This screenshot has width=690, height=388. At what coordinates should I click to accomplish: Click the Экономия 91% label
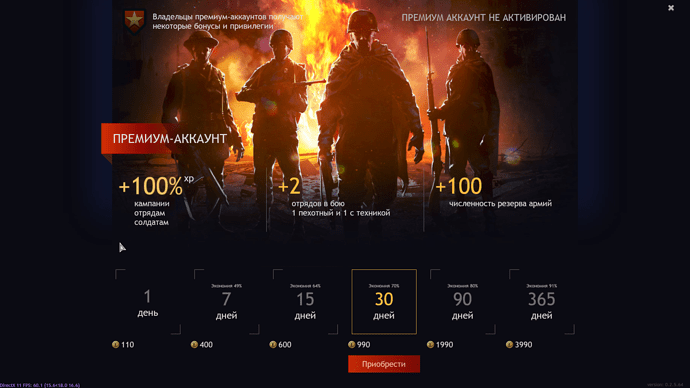[542, 286]
